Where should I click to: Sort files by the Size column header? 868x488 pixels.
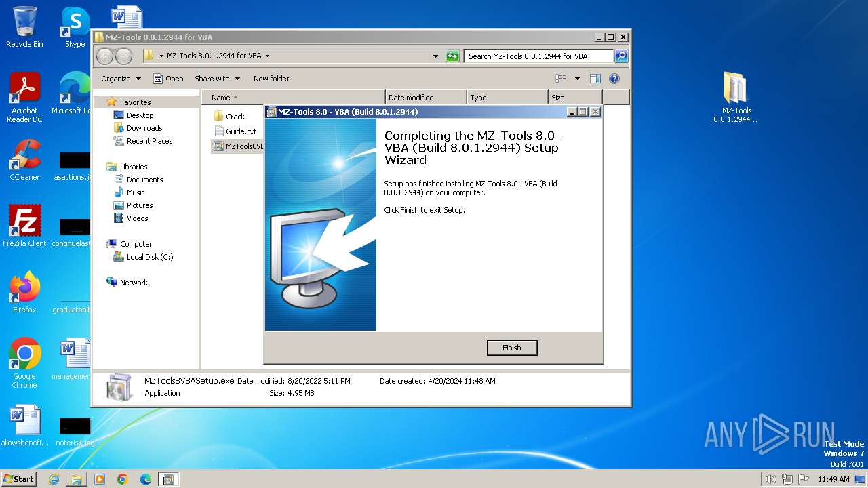[575, 98]
